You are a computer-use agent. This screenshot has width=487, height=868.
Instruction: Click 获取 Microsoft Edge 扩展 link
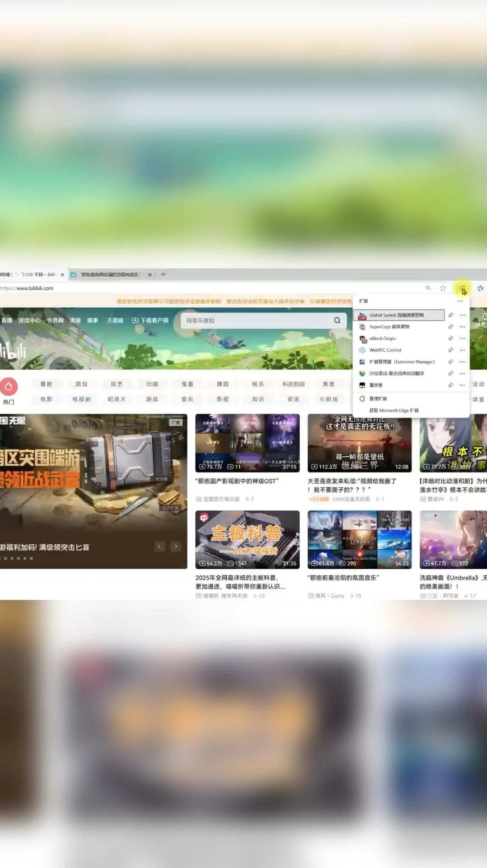point(393,410)
